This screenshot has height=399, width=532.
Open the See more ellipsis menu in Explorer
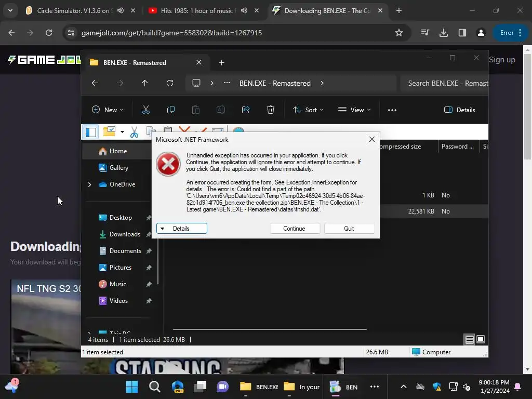click(x=392, y=110)
